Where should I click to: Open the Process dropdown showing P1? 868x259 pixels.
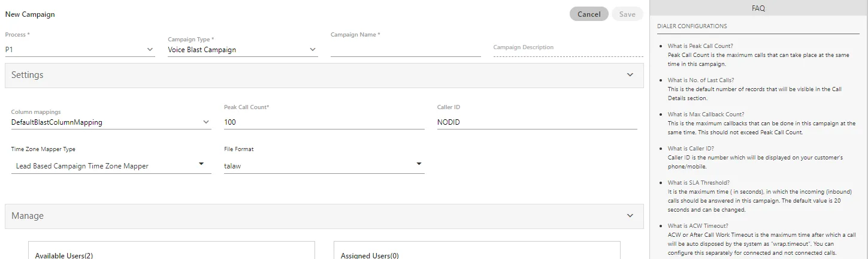[80, 50]
